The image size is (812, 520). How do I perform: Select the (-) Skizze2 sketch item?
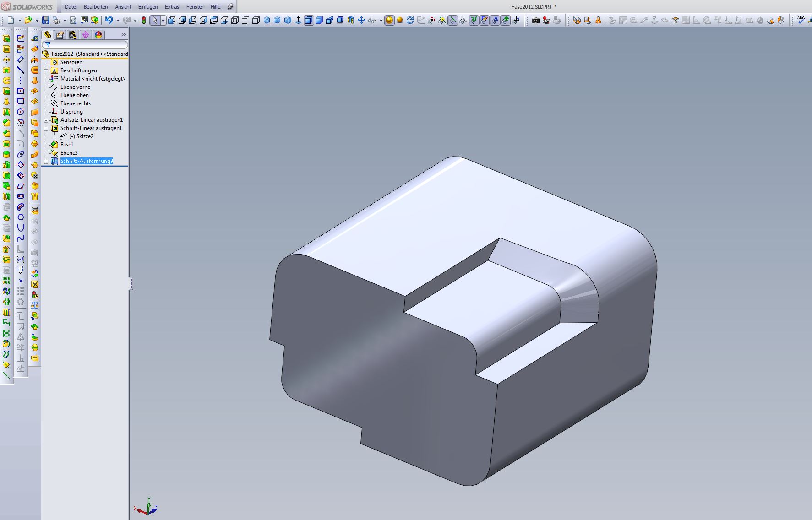81,136
